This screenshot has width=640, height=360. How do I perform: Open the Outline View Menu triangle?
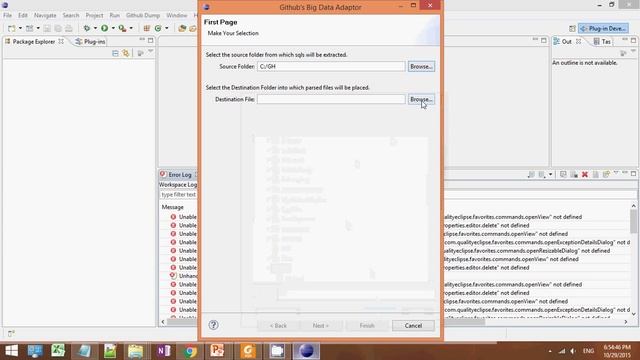pos(633,51)
